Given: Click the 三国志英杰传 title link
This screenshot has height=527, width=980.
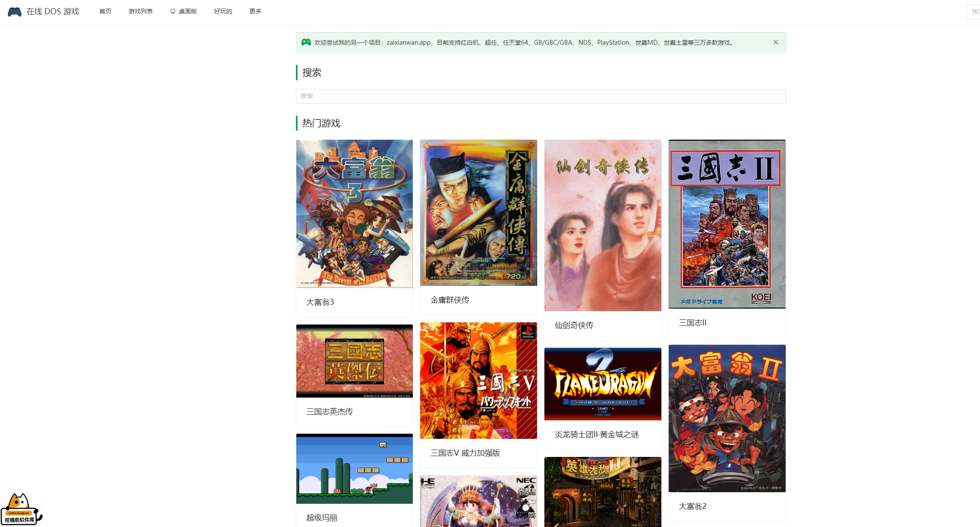Looking at the screenshot, I should (x=329, y=412).
